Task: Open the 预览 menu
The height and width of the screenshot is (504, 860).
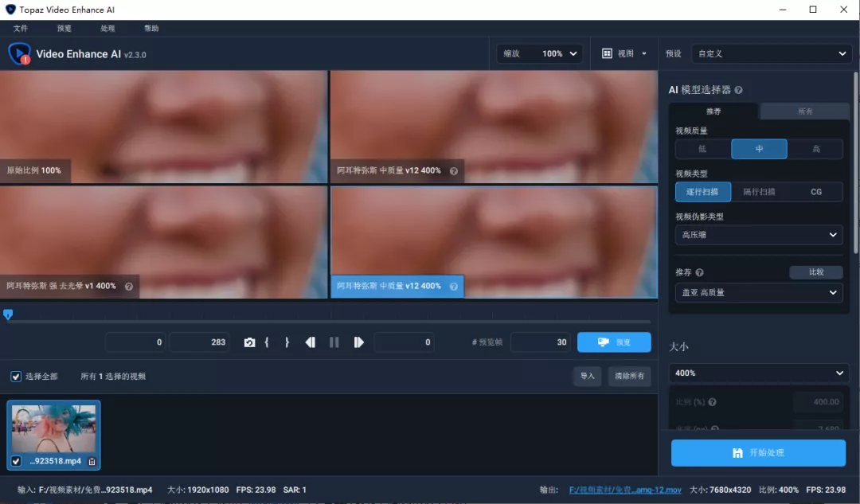Action: click(64, 29)
